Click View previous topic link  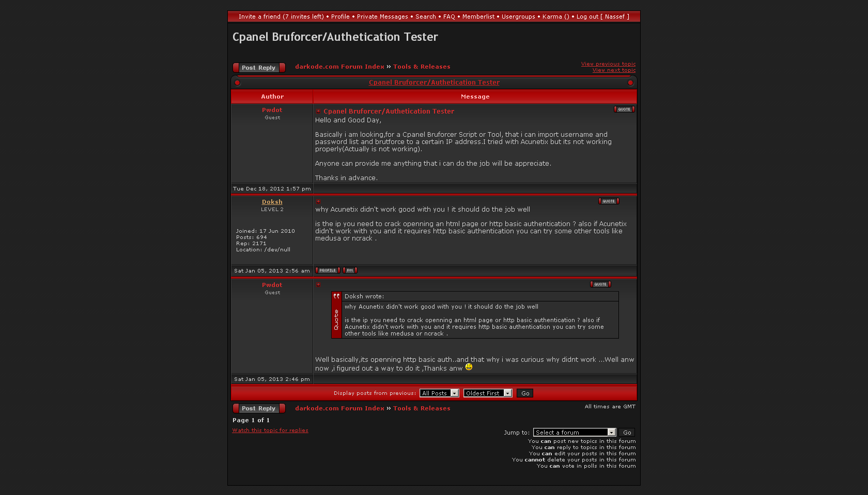pyautogui.click(x=608, y=64)
